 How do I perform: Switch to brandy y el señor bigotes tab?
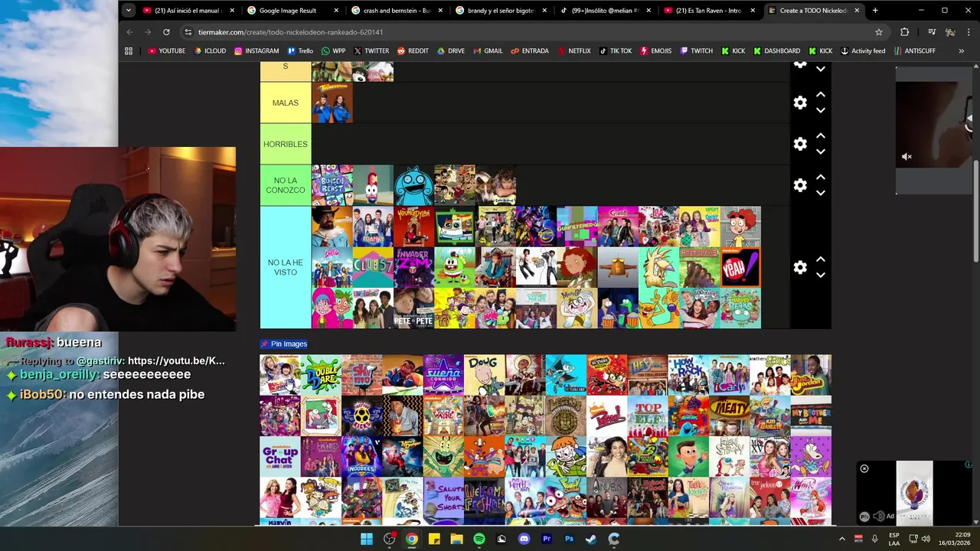coord(501,11)
